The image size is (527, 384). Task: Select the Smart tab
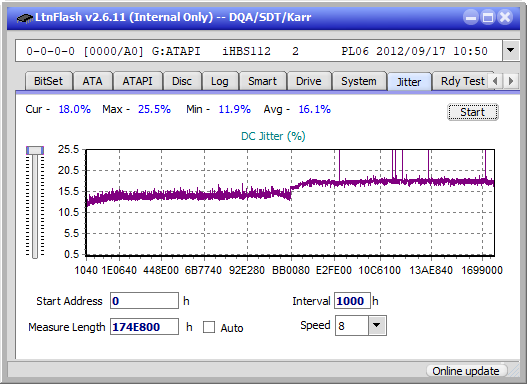click(262, 81)
